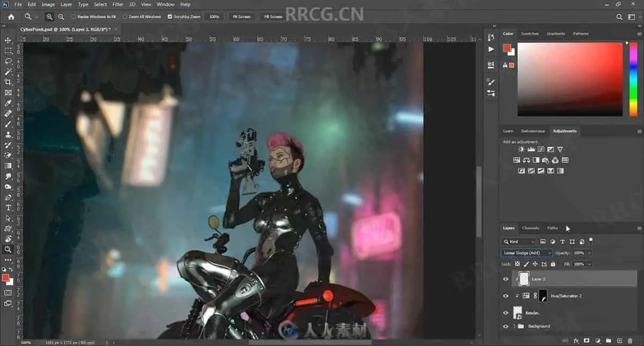Toggle lock transparent pixels
This screenshot has width=644, height=346.
[x=517, y=264]
